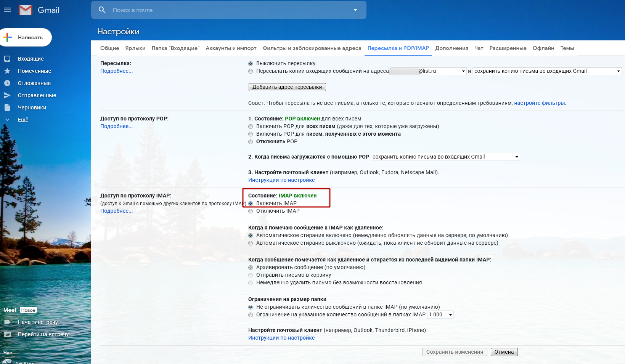
Task: Open Черновики folder
Action: click(x=32, y=107)
